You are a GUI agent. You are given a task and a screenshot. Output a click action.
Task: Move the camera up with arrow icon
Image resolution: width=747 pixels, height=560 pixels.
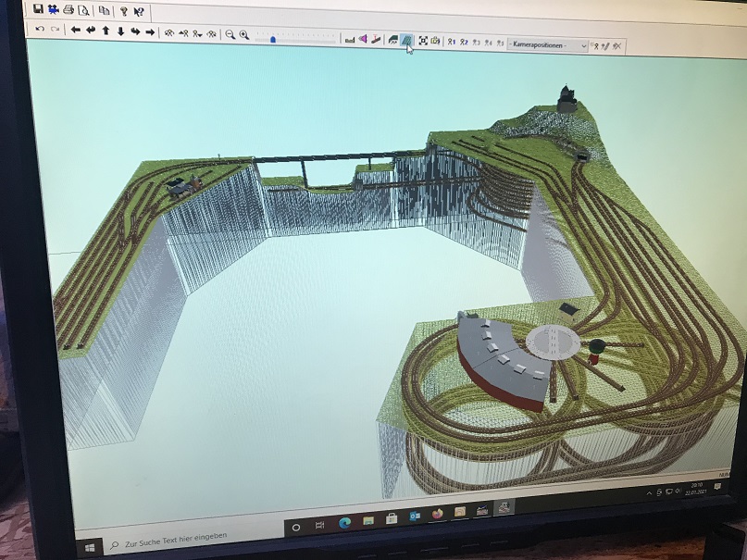click(106, 31)
